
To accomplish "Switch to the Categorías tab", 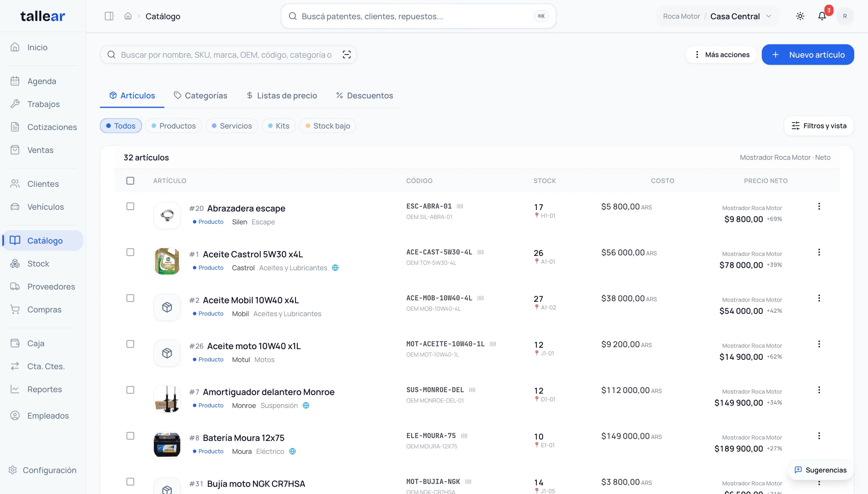I will (x=200, y=96).
